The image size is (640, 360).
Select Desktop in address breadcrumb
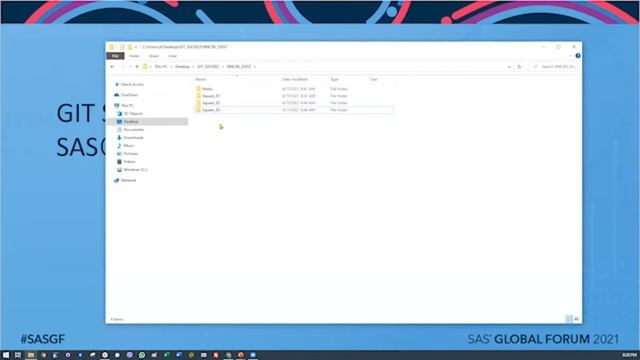pyautogui.click(x=182, y=67)
